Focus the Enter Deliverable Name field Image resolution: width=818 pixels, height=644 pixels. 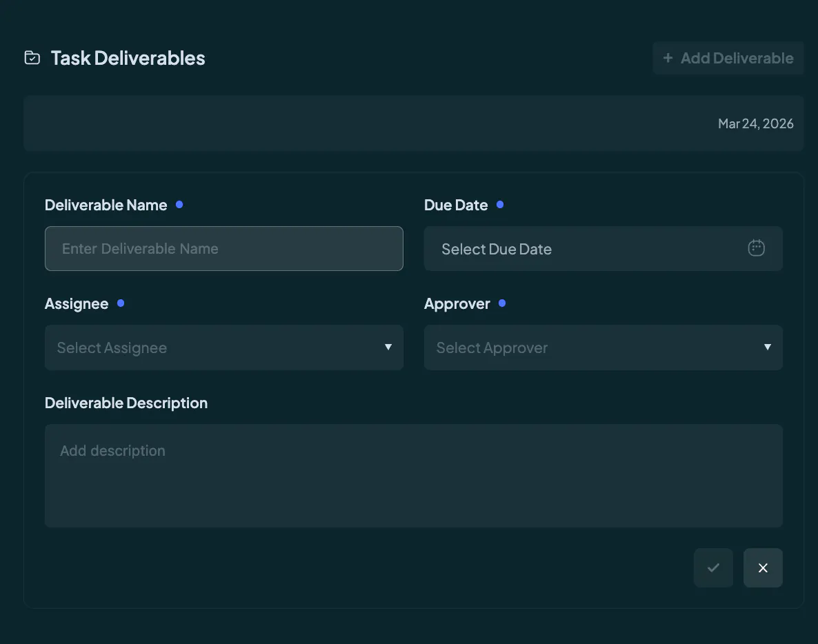click(x=223, y=248)
